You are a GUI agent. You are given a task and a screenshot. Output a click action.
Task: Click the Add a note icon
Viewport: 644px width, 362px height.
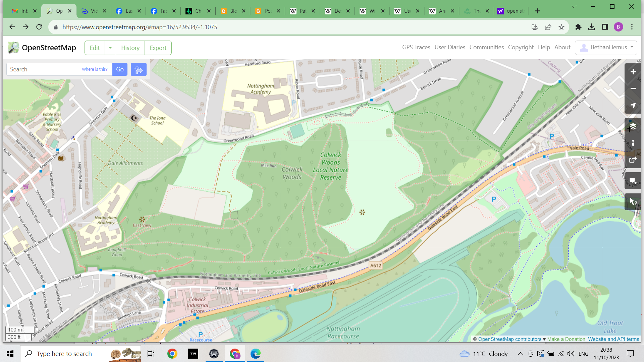633,181
